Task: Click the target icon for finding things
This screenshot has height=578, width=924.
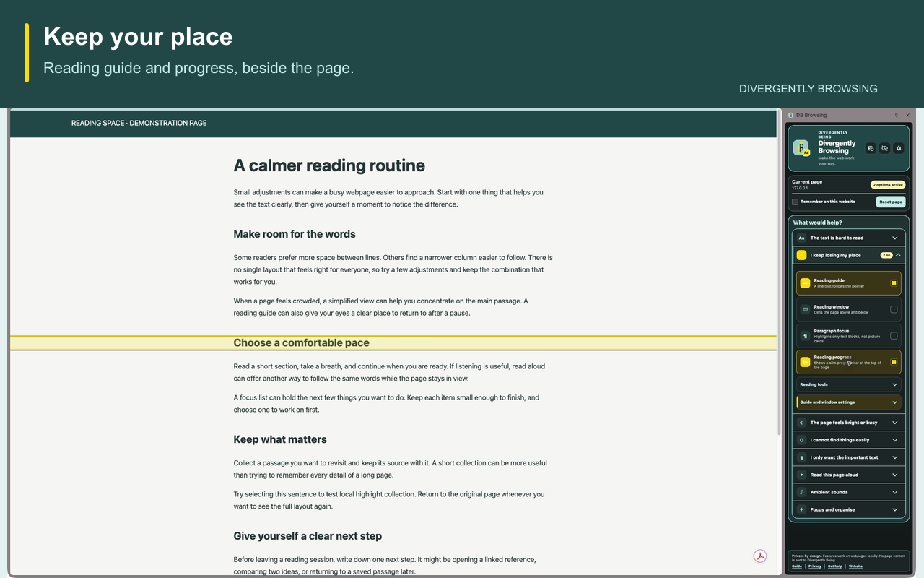Action: pos(801,440)
